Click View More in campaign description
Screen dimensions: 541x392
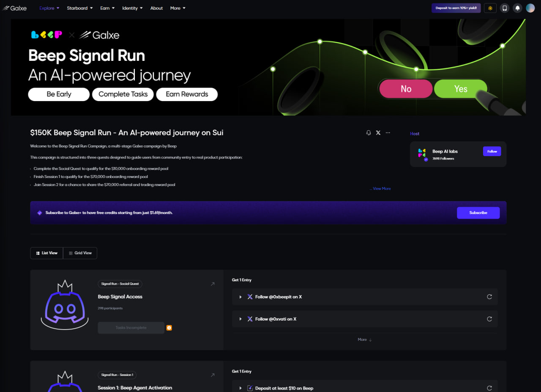coord(381,189)
